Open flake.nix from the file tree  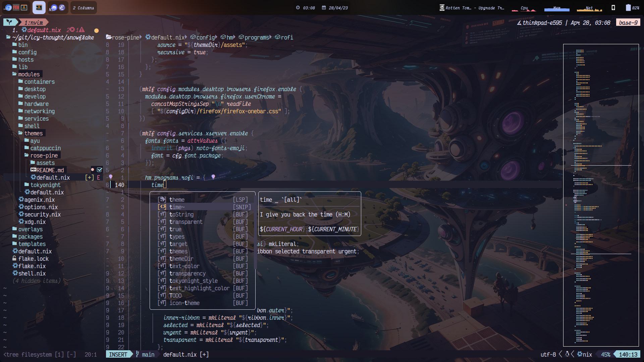click(x=32, y=266)
